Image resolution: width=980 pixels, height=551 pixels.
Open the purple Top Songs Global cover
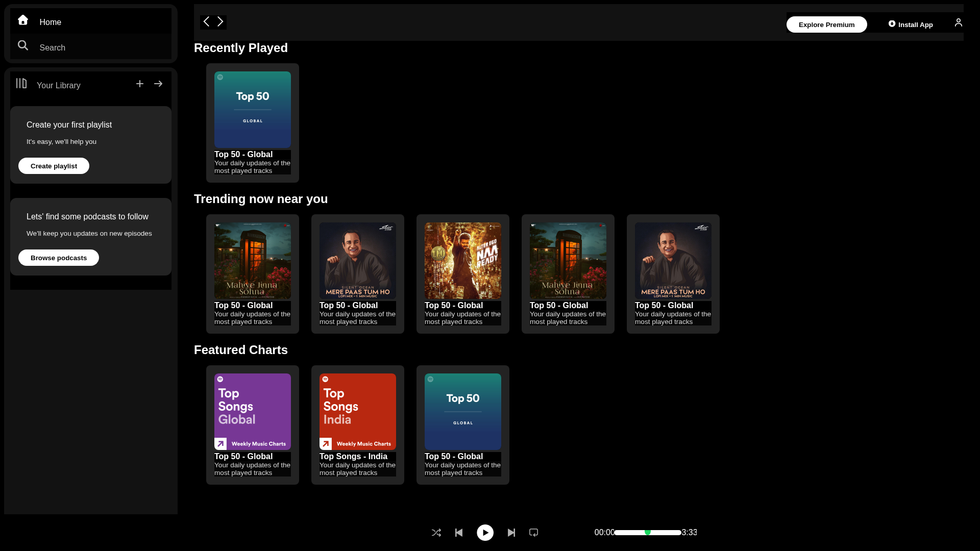(253, 412)
